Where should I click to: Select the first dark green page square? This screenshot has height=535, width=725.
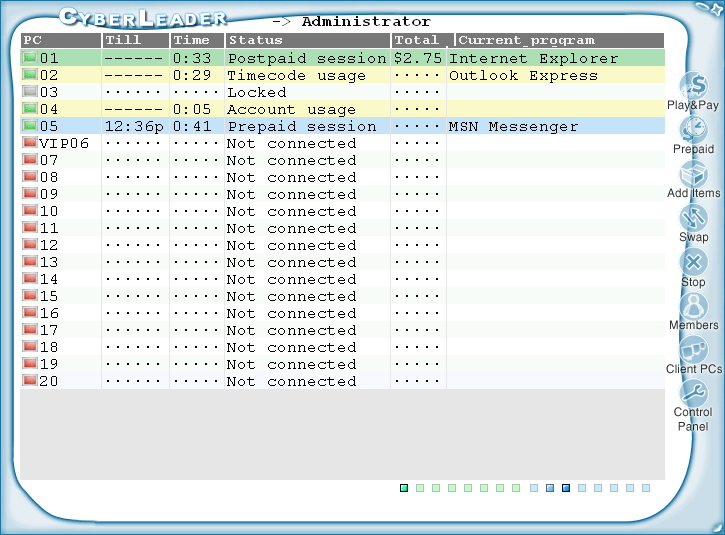coord(404,488)
